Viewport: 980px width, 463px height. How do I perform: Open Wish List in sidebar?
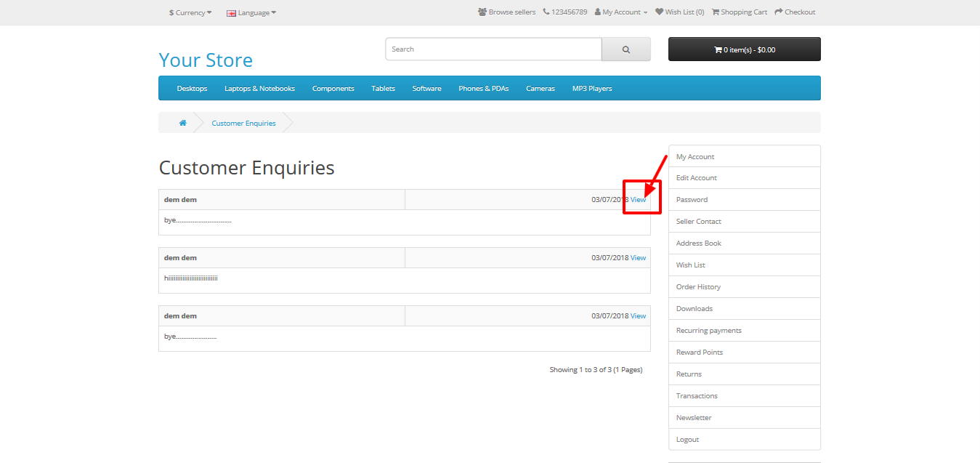click(x=745, y=265)
